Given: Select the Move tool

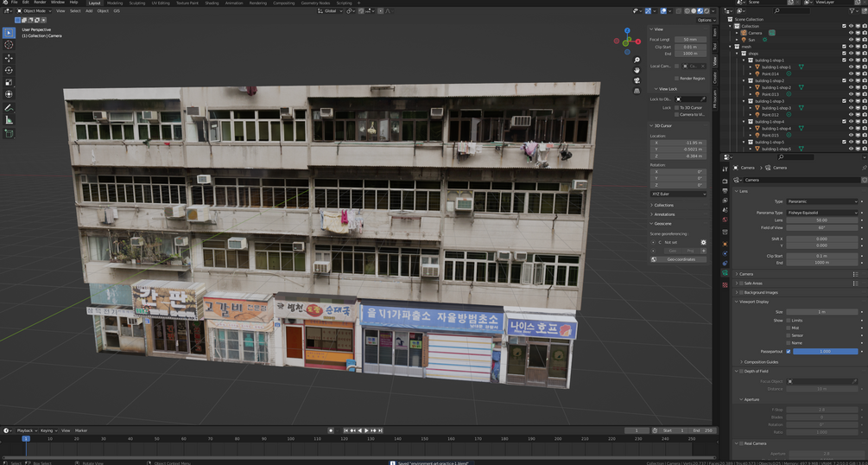Looking at the screenshot, I should pyautogui.click(x=9, y=58).
